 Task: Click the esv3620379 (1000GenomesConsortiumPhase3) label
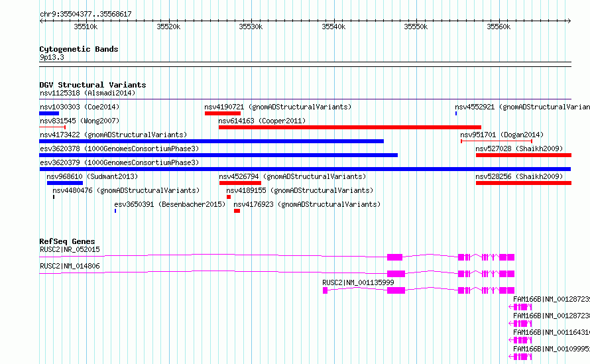pos(119,162)
